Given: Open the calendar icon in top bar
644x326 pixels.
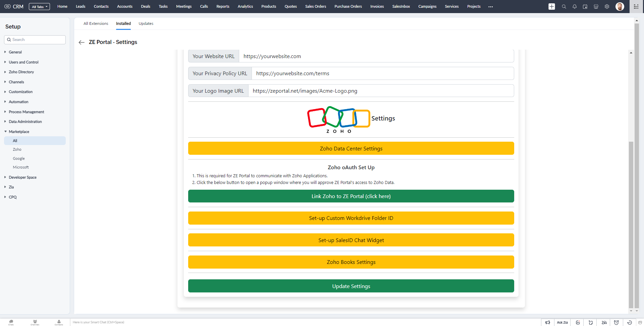Looking at the screenshot, I should 585,6.
